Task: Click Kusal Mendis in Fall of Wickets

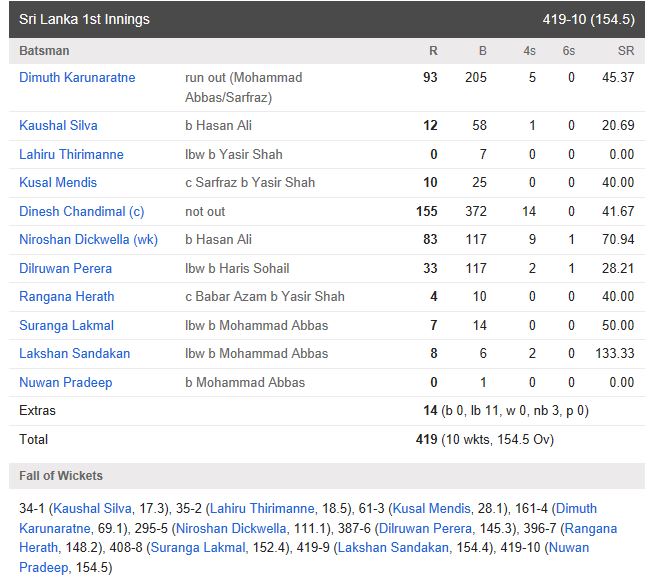Action: (431, 508)
